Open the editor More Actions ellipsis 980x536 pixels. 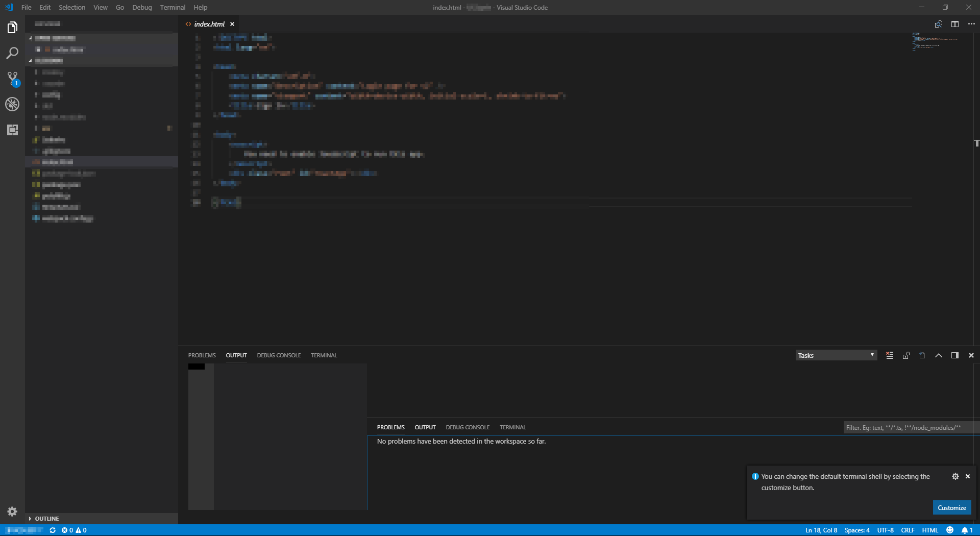[971, 24]
